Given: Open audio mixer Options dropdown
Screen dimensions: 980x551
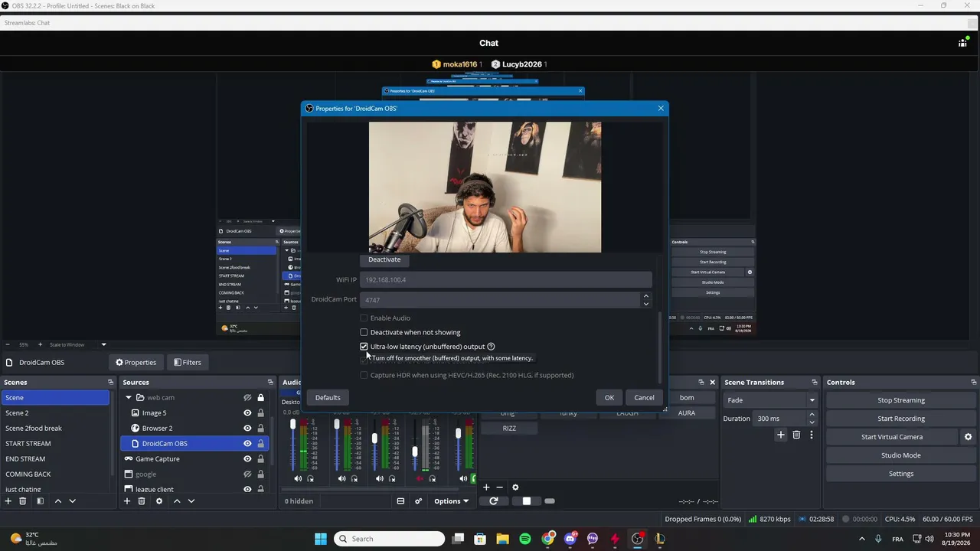Looking at the screenshot, I should (451, 501).
